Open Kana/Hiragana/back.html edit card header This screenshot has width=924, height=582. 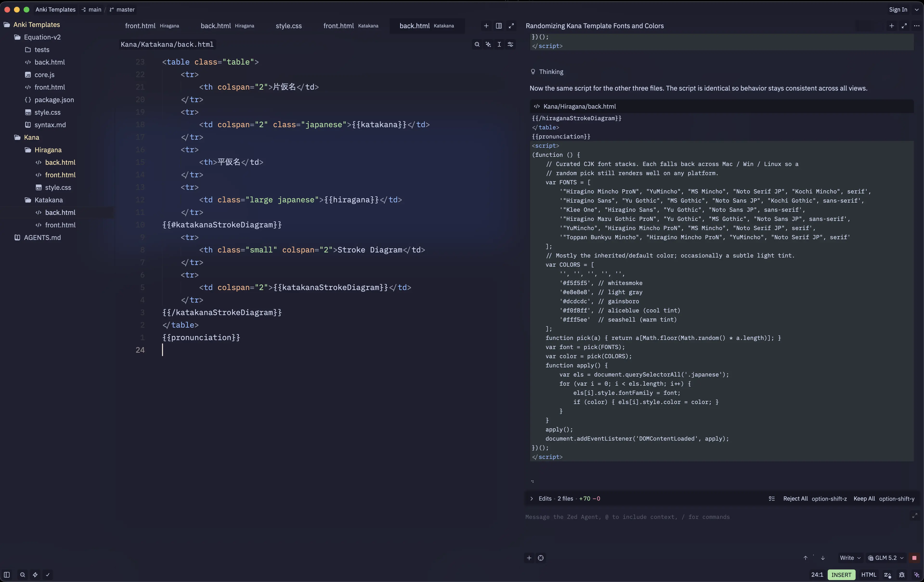click(721, 106)
